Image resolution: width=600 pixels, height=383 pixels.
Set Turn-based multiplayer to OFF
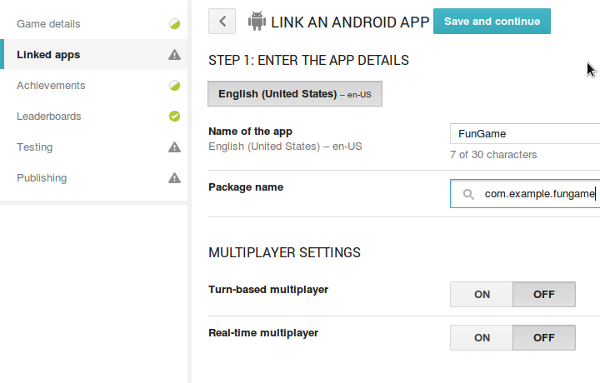coord(544,294)
